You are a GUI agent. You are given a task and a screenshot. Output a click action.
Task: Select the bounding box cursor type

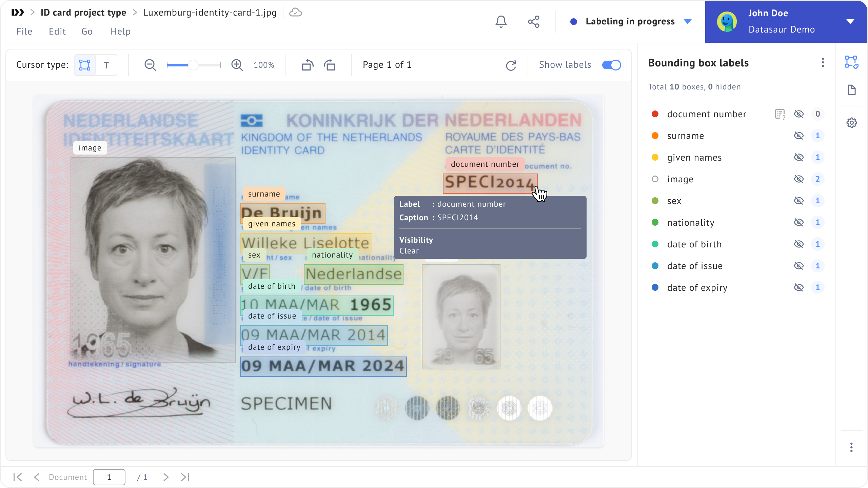click(x=84, y=65)
